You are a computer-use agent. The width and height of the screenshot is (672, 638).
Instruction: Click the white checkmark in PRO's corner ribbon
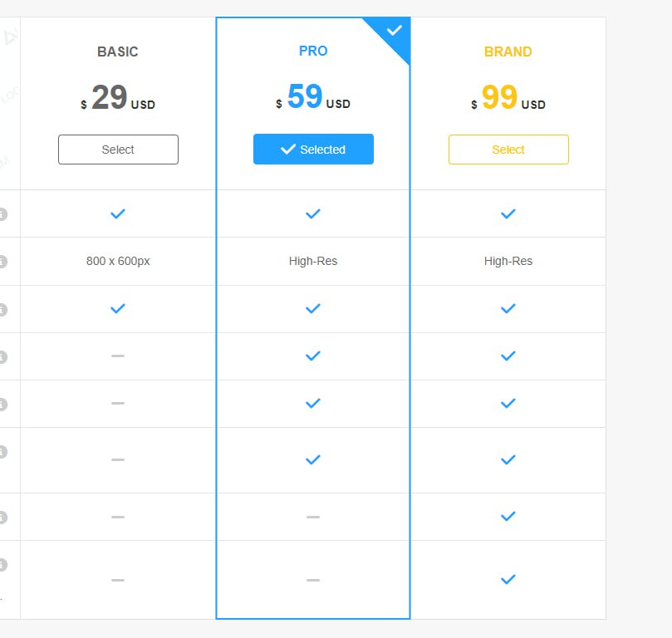click(394, 31)
